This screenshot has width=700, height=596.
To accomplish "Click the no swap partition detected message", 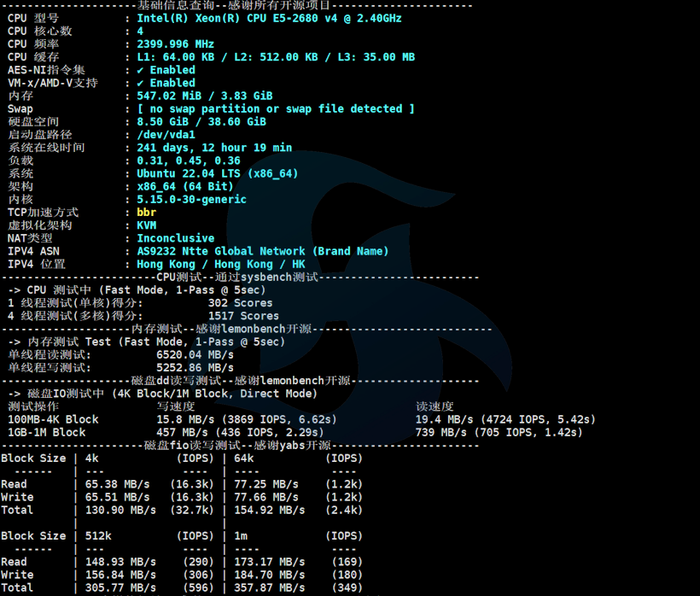I will pyautogui.click(x=276, y=108).
